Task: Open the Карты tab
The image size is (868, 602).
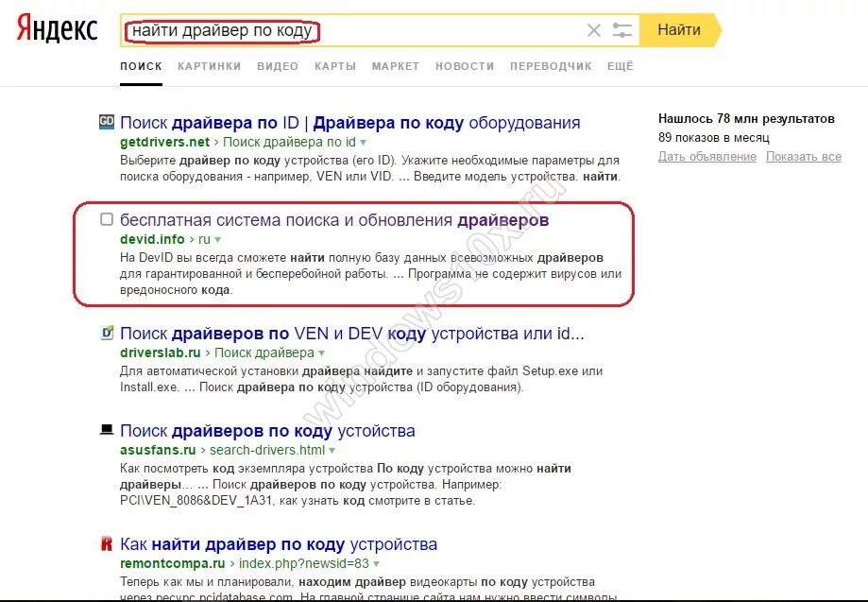Action: point(335,66)
